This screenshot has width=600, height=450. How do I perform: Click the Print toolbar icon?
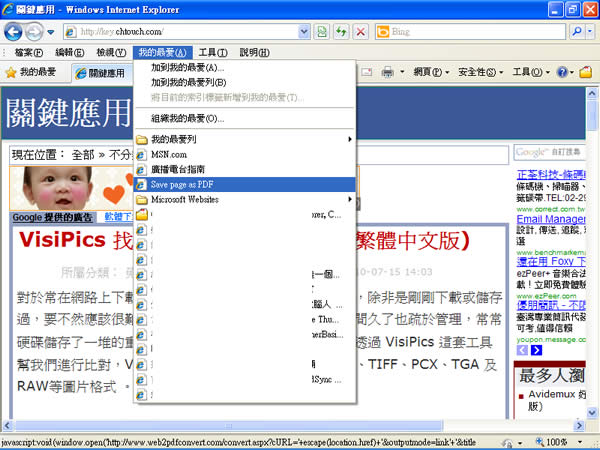(387, 72)
